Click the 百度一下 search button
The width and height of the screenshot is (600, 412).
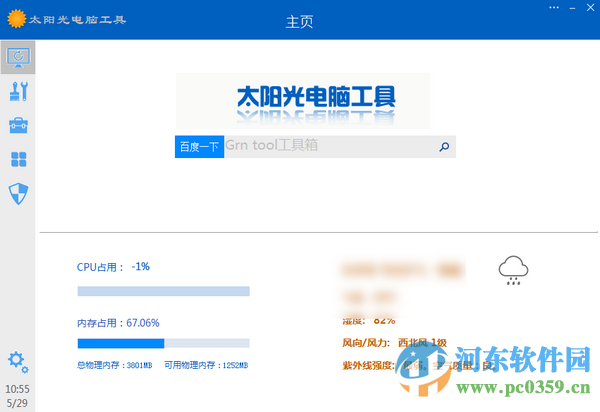199,147
